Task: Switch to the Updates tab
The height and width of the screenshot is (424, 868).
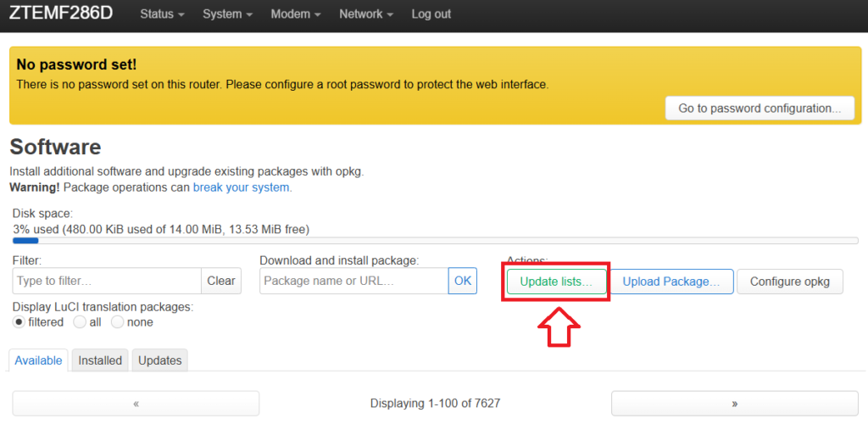Action: 159,360
